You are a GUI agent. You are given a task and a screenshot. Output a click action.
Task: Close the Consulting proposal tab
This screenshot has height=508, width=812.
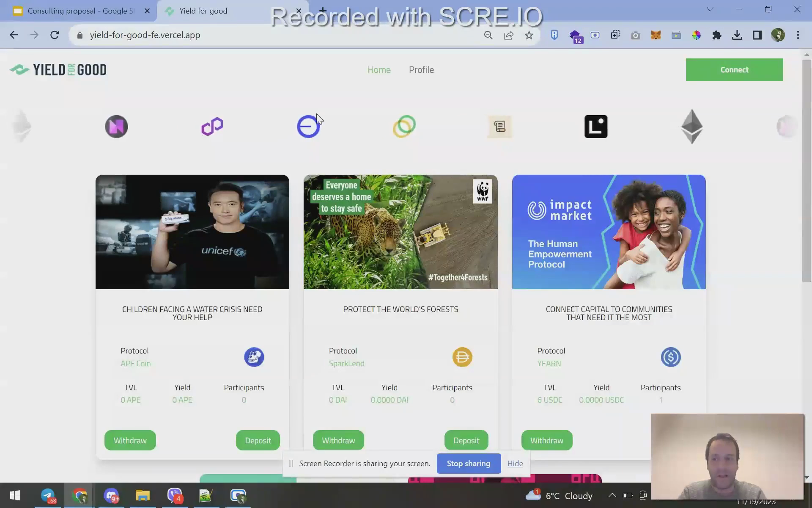point(147,11)
